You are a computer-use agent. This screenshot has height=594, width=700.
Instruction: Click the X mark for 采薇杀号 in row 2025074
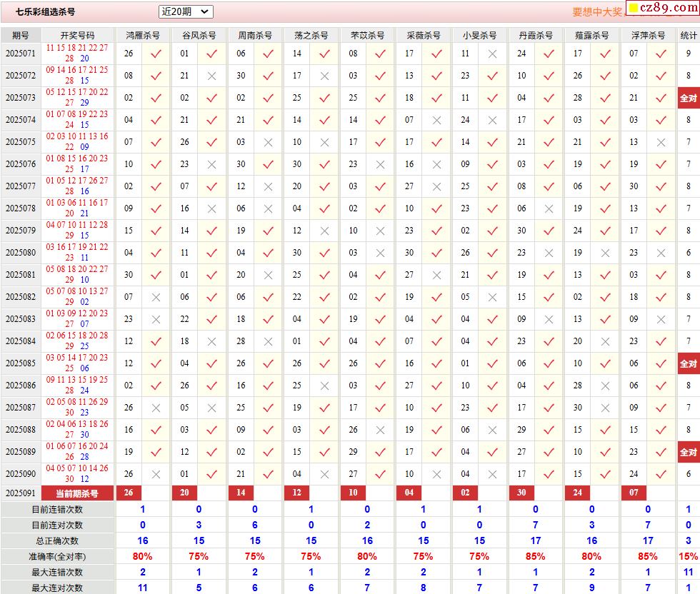pos(436,121)
